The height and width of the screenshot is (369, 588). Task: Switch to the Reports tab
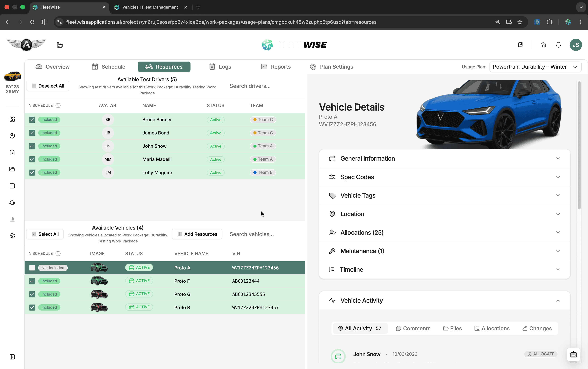[x=276, y=67]
